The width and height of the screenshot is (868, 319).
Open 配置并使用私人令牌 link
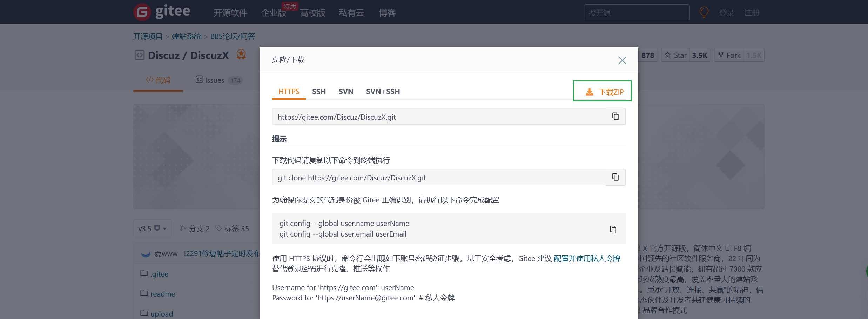click(x=587, y=259)
